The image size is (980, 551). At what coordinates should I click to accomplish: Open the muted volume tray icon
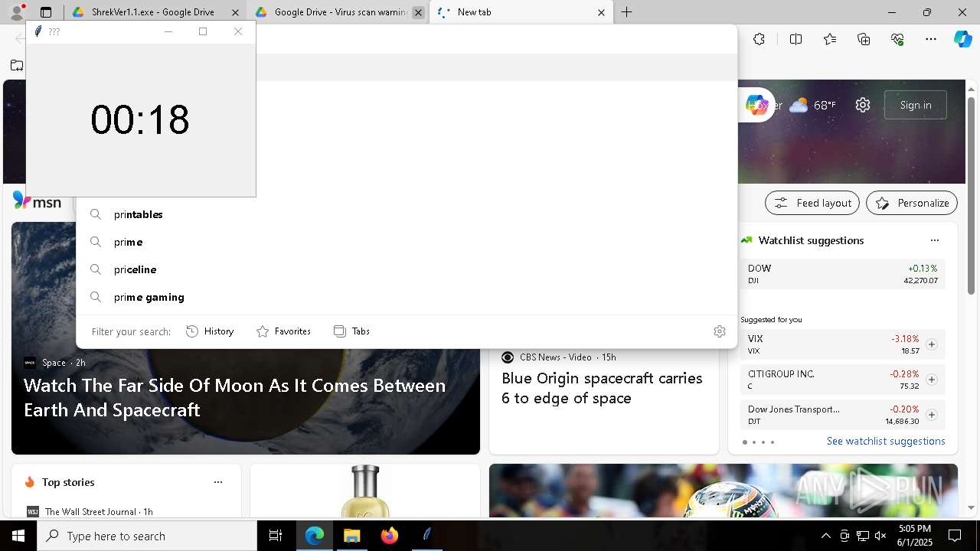880,536
